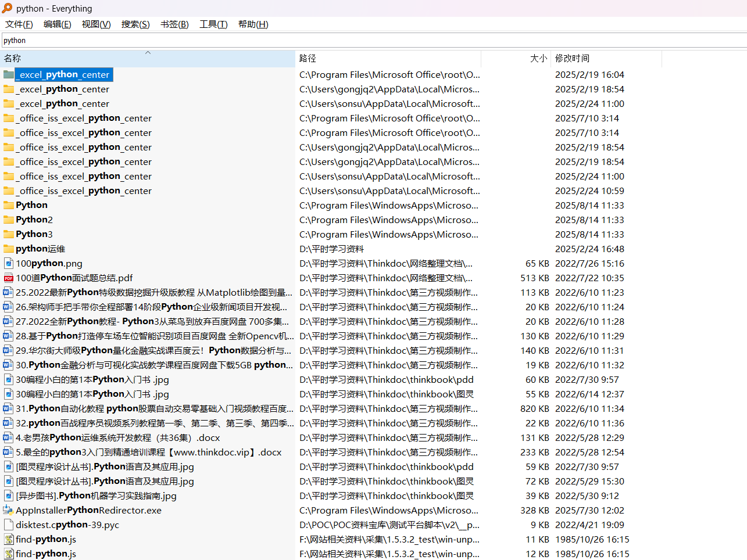Image resolution: width=747 pixels, height=560 pixels.
Task: Open the 编辑(E) menu
Action: [57, 24]
